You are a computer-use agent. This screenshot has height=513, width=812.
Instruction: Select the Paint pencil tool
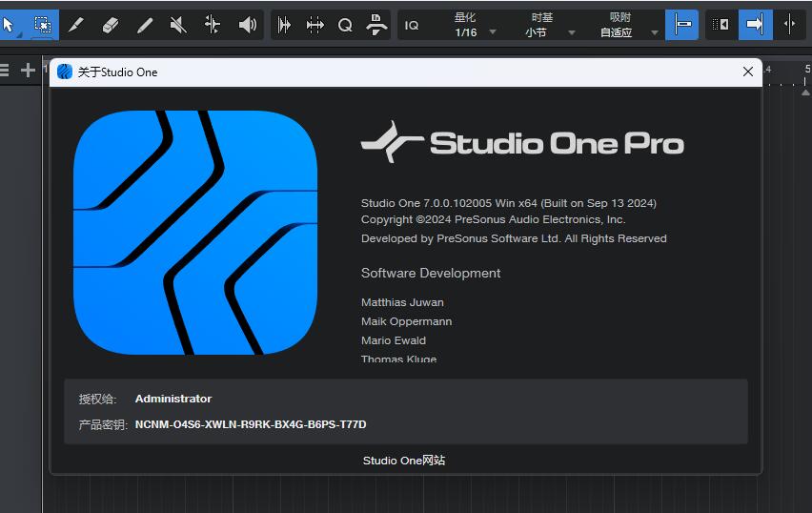(145, 25)
